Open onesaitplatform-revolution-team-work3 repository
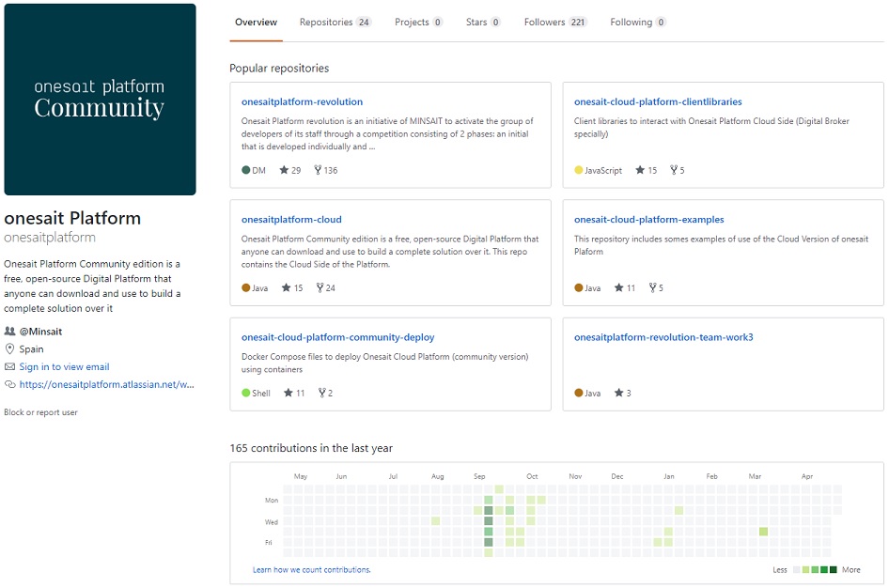The width and height of the screenshot is (889, 588). pos(663,337)
